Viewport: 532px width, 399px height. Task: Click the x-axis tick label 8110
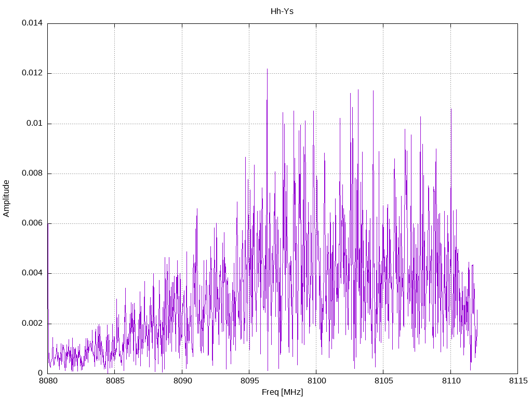point(451,381)
